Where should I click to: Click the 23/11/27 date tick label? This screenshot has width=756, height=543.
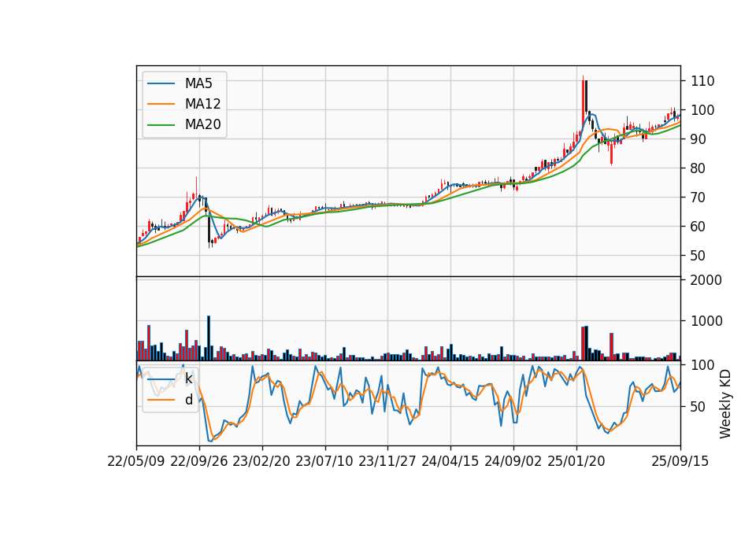click(387, 461)
